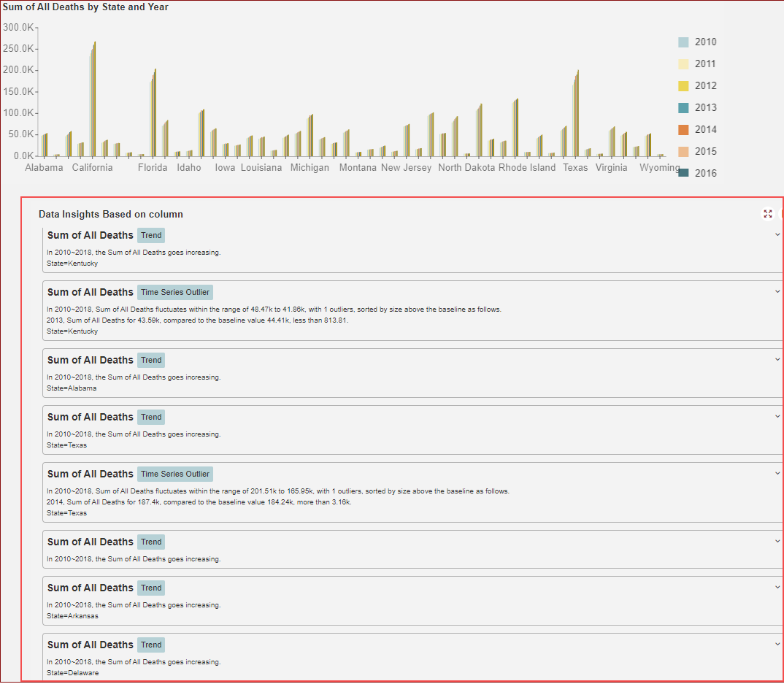Expand the Alabama Trend insight
This screenshot has height=684, width=784.
[x=777, y=359]
